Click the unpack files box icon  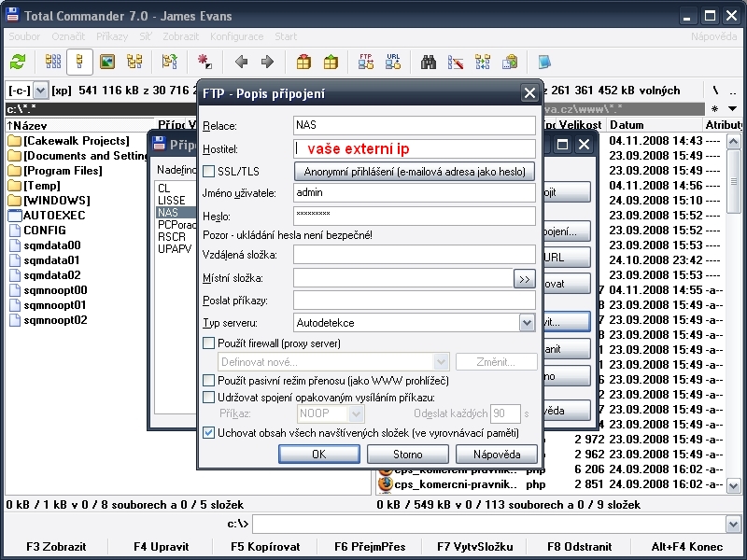pos(331,62)
